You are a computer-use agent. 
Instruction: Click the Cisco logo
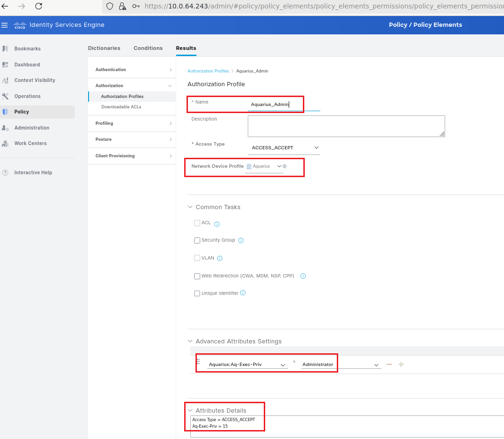(x=20, y=25)
